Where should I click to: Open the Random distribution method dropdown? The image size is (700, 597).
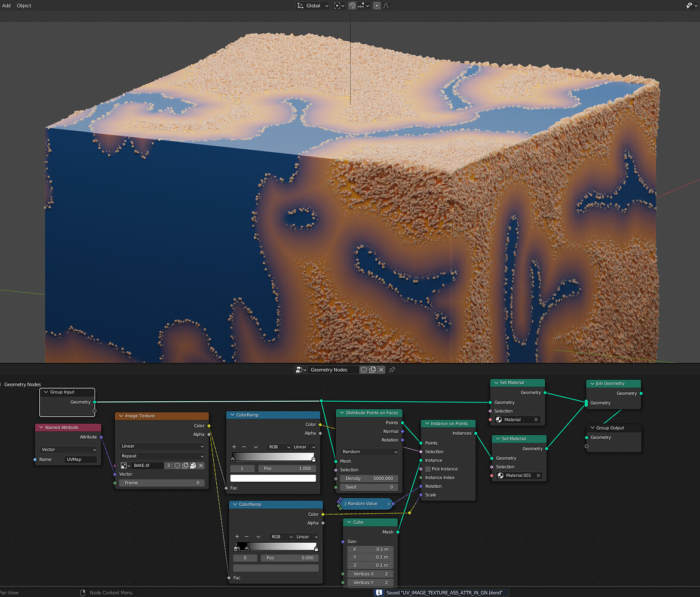coord(369,451)
